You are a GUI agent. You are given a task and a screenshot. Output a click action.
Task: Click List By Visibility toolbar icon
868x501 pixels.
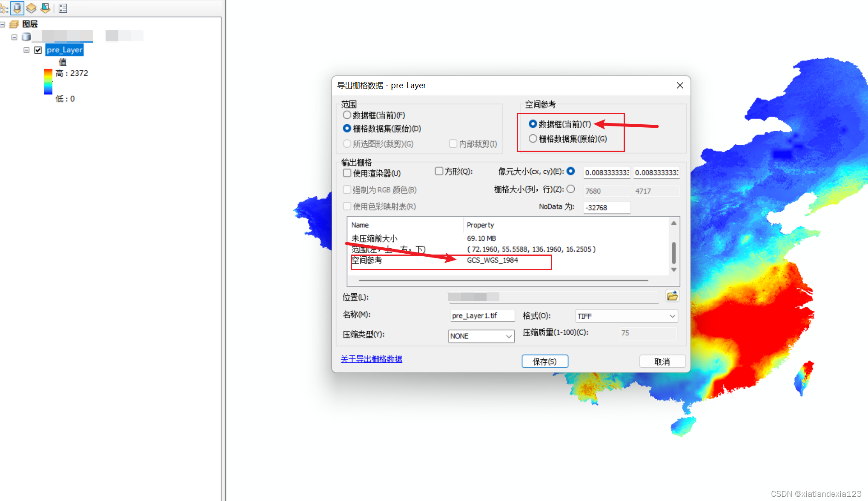tap(31, 8)
